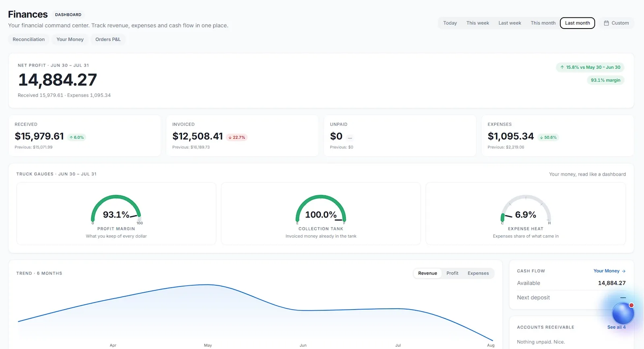This screenshot has width=644, height=349.
Task: Click the calendar icon beside Custom
Action: pyautogui.click(x=606, y=23)
